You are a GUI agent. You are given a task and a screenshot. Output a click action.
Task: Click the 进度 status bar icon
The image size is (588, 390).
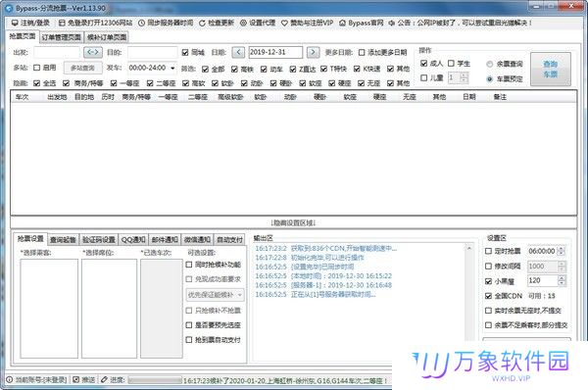104,380
